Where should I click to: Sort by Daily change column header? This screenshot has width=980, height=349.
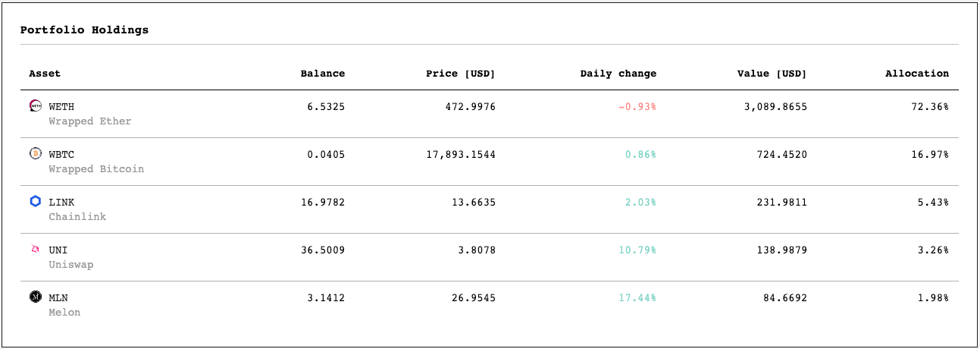[618, 74]
